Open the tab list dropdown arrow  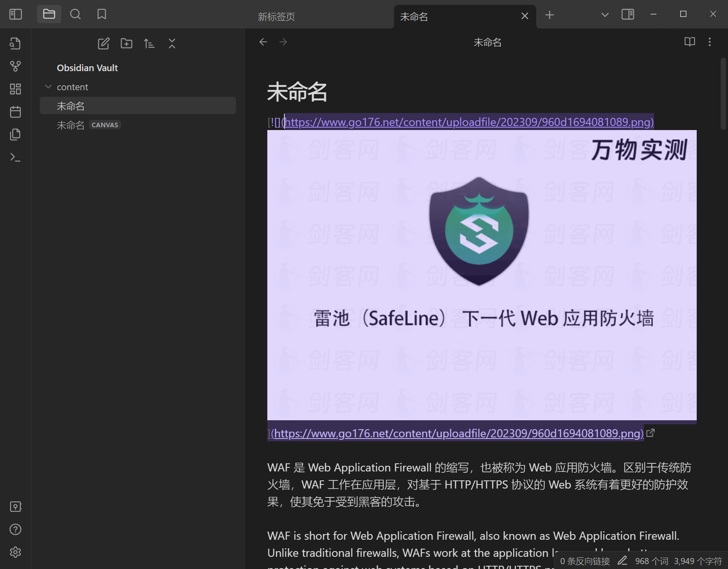click(605, 15)
